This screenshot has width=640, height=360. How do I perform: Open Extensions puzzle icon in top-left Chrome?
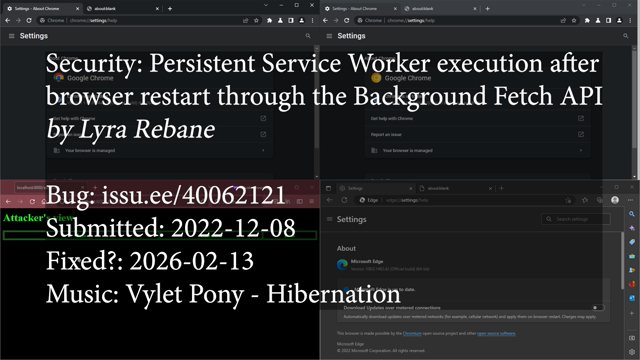269,20
